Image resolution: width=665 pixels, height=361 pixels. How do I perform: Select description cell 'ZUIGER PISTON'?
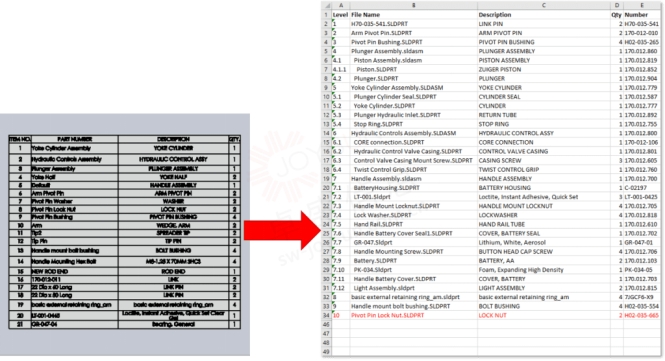544,70
